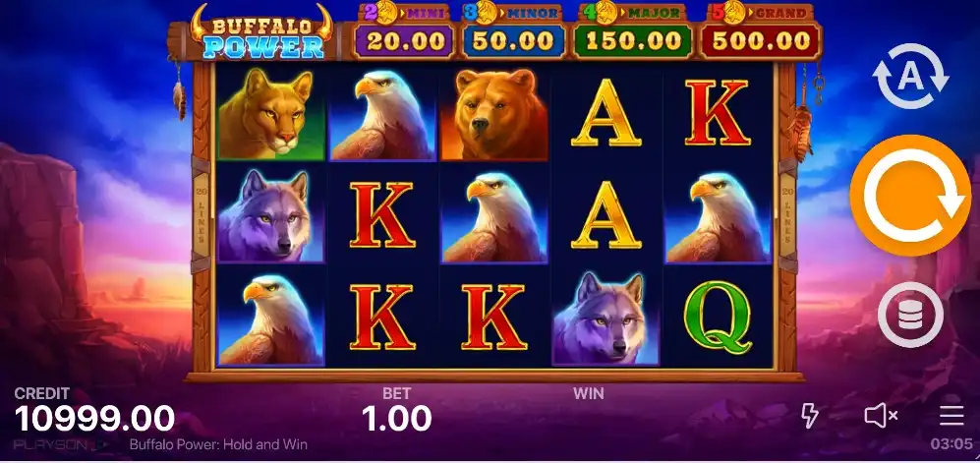The width and height of the screenshot is (980, 463).
Task: Click the credit balance 10999.00
Action: click(x=94, y=419)
